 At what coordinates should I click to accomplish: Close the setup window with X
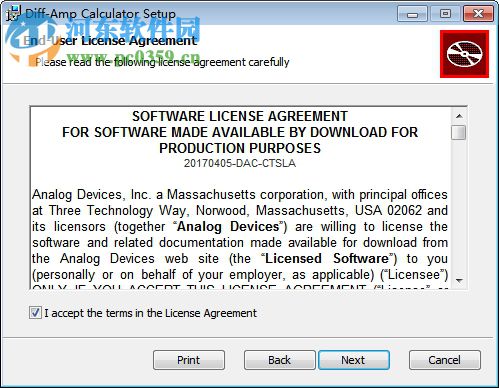[478, 14]
